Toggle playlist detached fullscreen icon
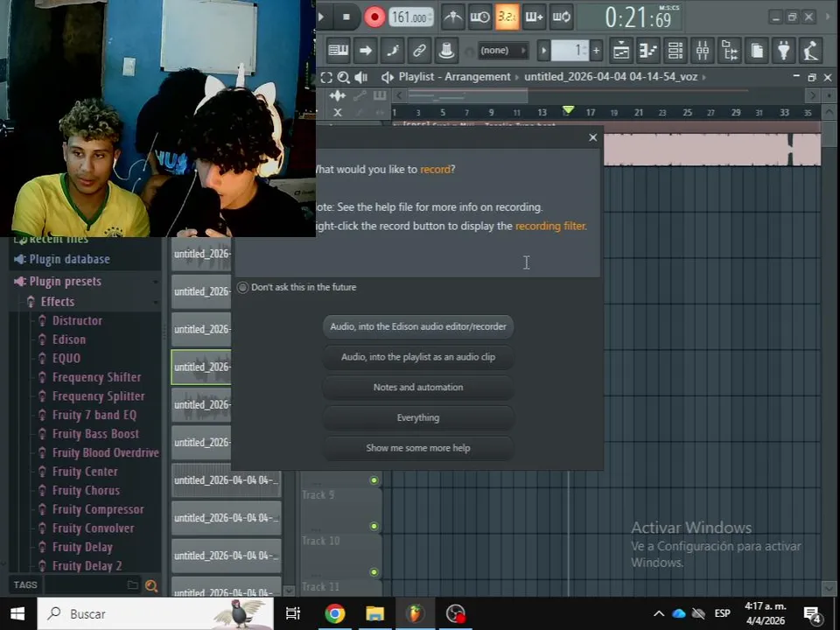The image size is (840, 630). pyautogui.click(x=326, y=77)
